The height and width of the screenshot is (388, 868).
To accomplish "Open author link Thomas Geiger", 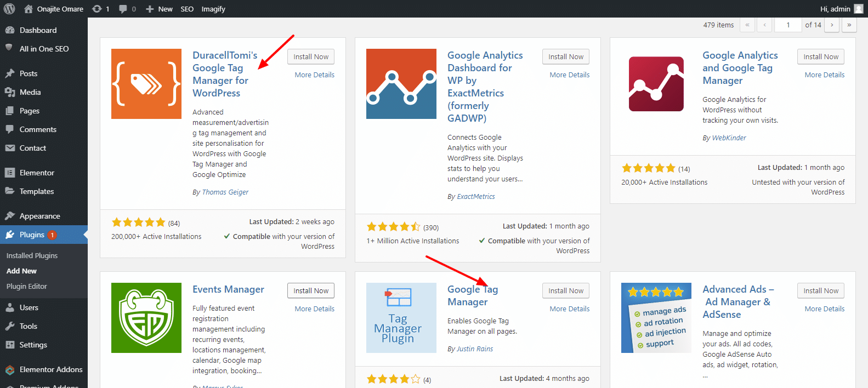I will coord(225,192).
